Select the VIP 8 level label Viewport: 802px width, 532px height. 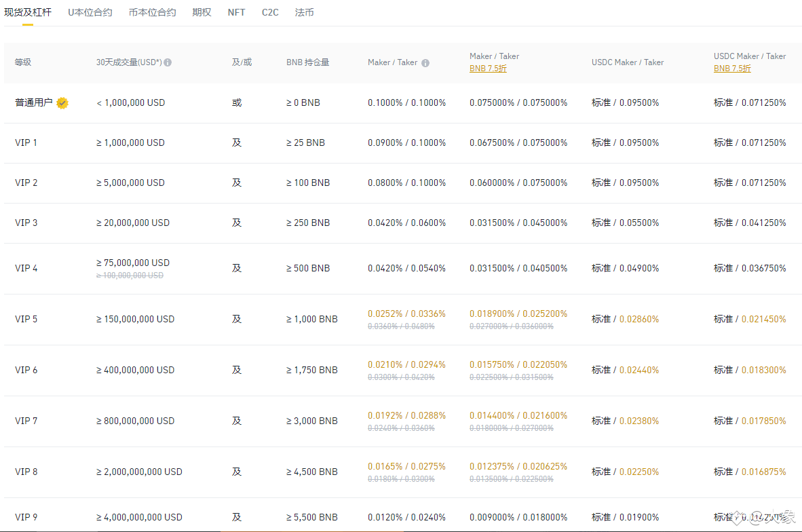click(26, 472)
